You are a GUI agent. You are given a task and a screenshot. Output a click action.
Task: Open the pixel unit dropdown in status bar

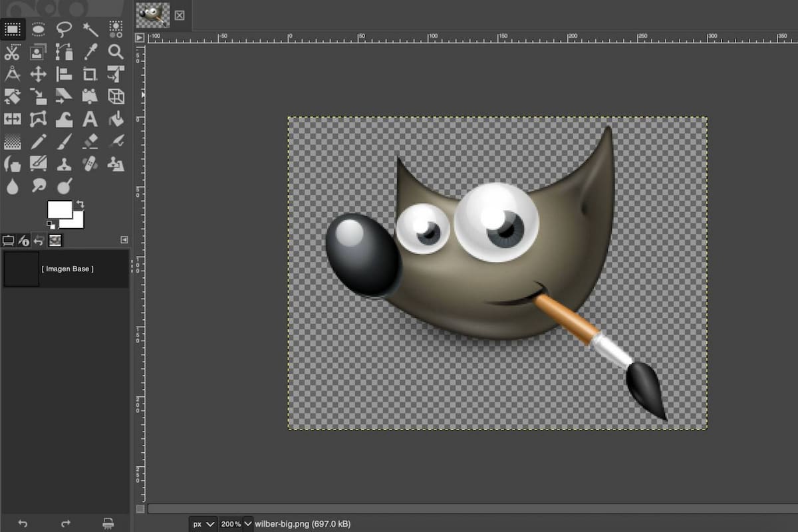click(x=203, y=524)
